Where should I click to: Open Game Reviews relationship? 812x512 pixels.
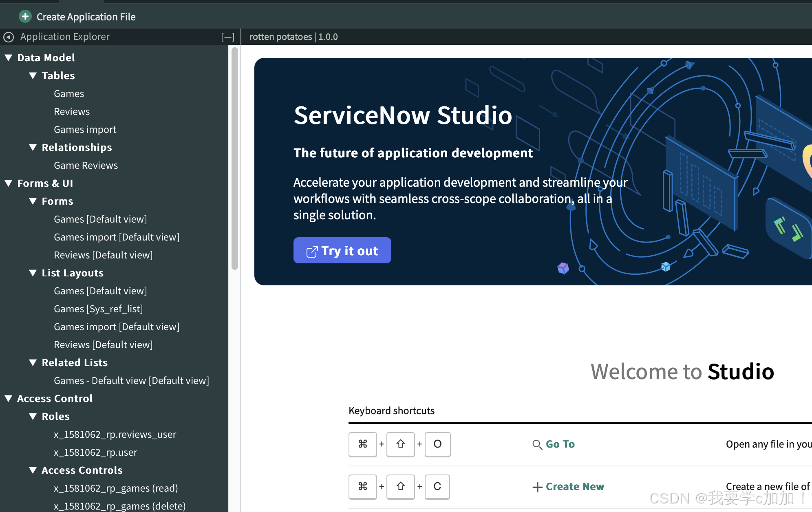86,166
